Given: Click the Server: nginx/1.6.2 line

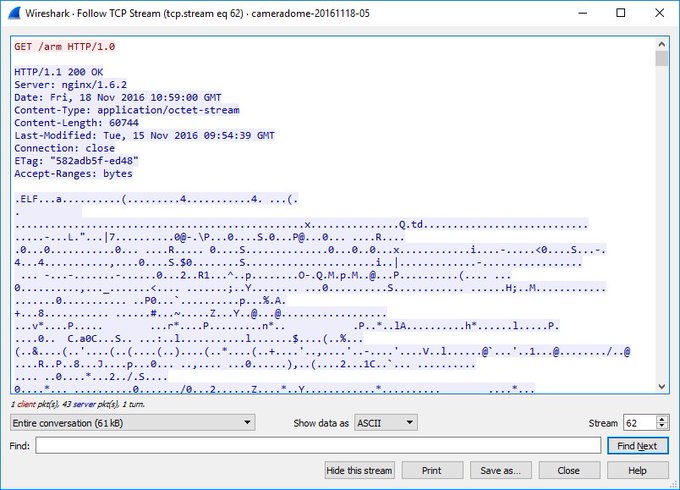Looking at the screenshot, I should coord(71,85).
